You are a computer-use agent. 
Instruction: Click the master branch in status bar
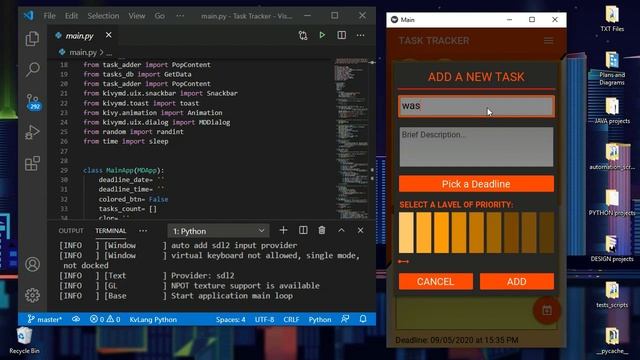pyautogui.click(x=44, y=319)
